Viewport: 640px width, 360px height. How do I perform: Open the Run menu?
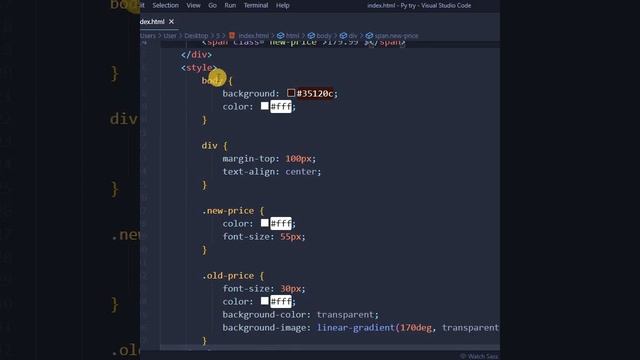[230, 5]
